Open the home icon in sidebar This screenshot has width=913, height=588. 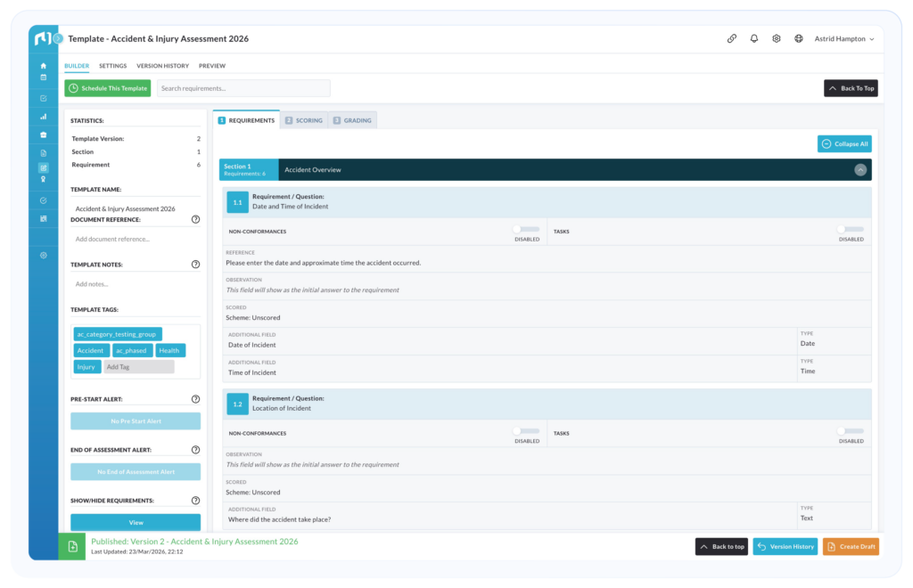pos(43,66)
